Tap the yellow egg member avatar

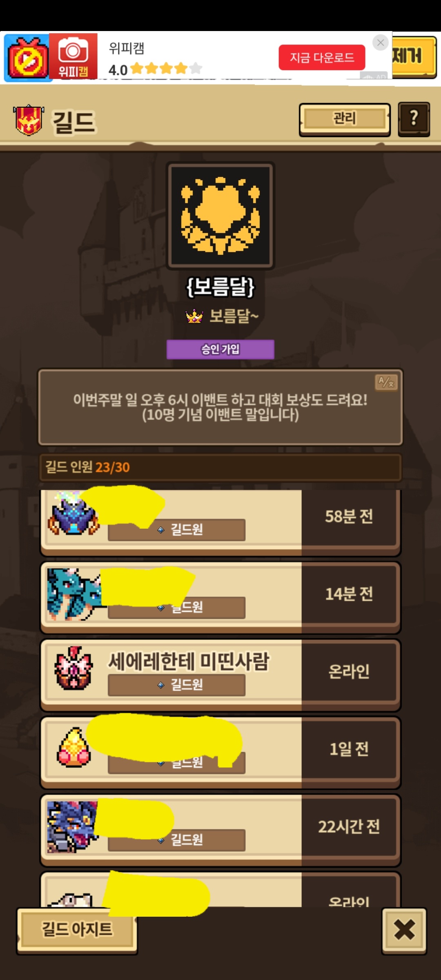[74, 747]
